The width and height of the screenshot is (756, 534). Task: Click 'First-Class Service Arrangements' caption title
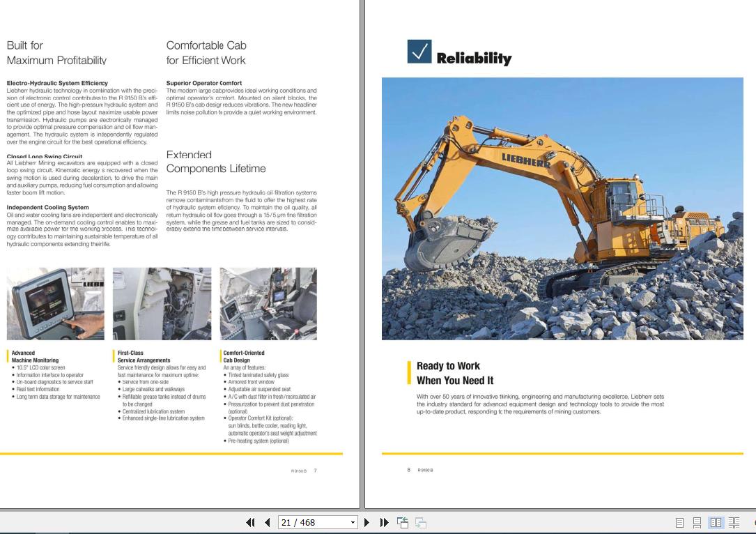click(x=144, y=356)
